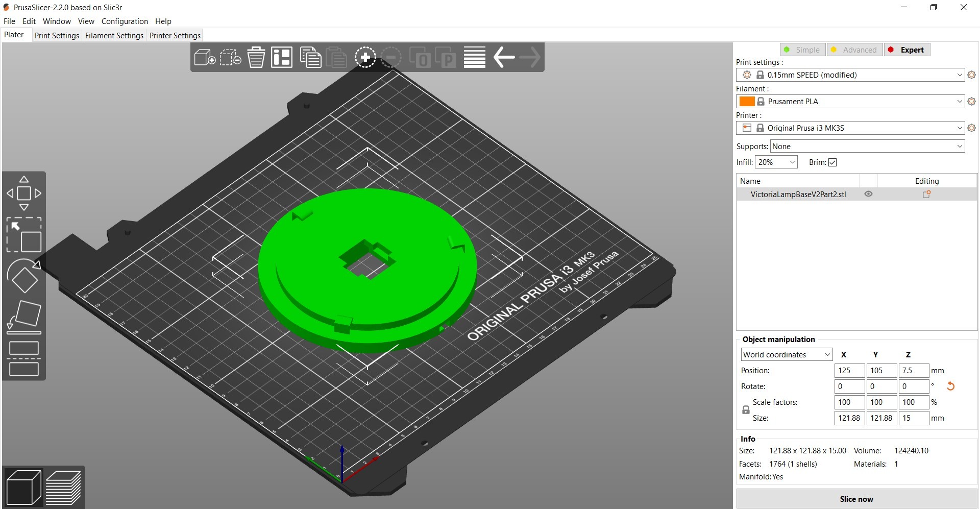Click the Paste toolbar icon
The height and width of the screenshot is (509, 980).
pyautogui.click(x=336, y=57)
